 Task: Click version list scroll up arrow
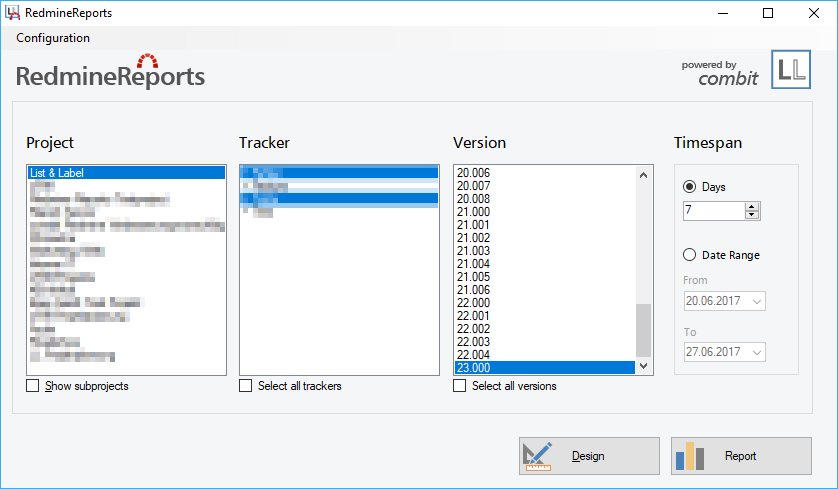pyautogui.click(x=643, y=175)
